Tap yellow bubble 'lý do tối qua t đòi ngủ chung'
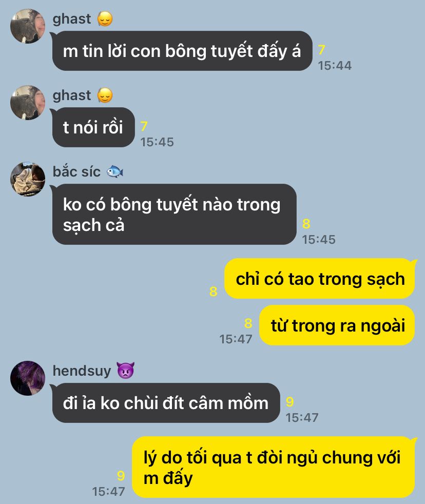The height and width of the screenshot is (504, 425). pyautogui.click(x=274, y=467)
